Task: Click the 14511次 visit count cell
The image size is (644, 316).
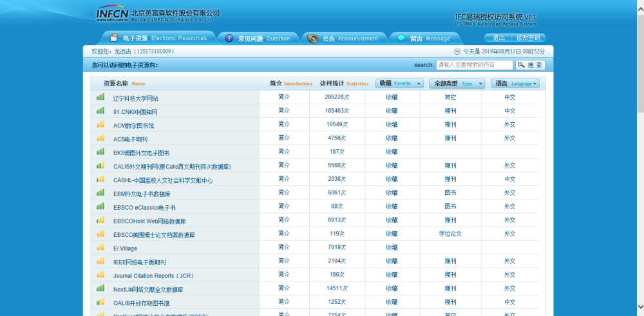Action: point(337,288)
